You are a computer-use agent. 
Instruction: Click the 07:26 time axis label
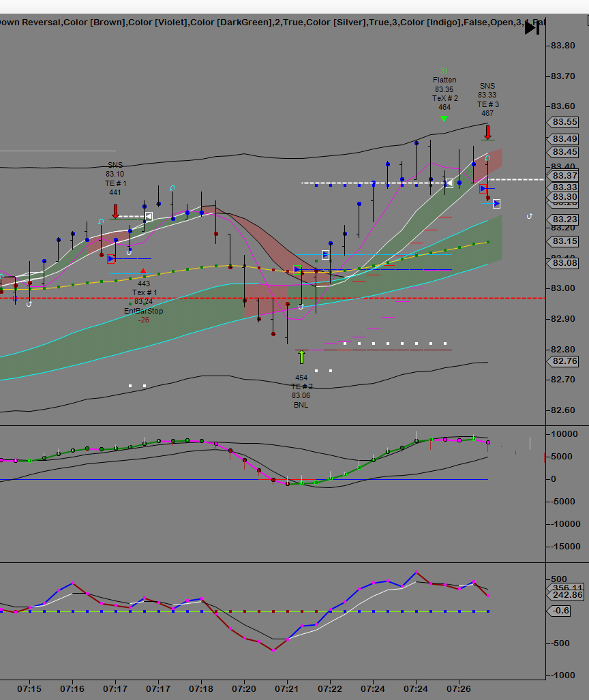pos(459,689)
